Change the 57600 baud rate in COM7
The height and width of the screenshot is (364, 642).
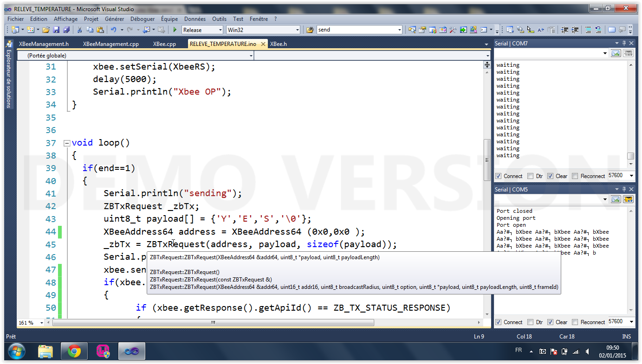(x=621, y=176)
